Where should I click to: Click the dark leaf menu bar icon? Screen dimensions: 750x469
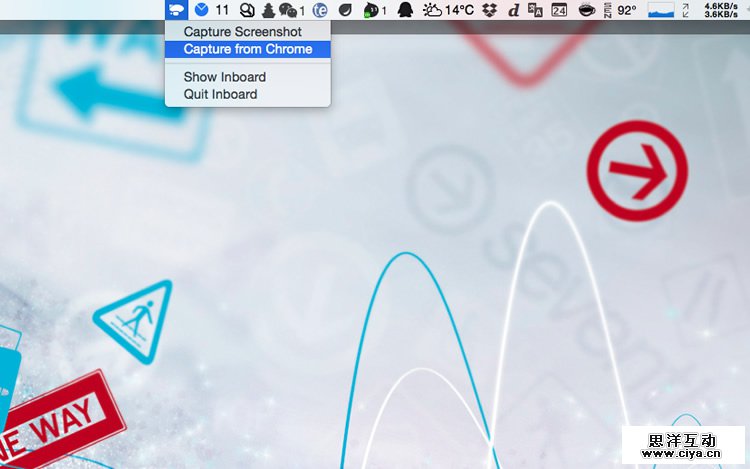[345, 10]
